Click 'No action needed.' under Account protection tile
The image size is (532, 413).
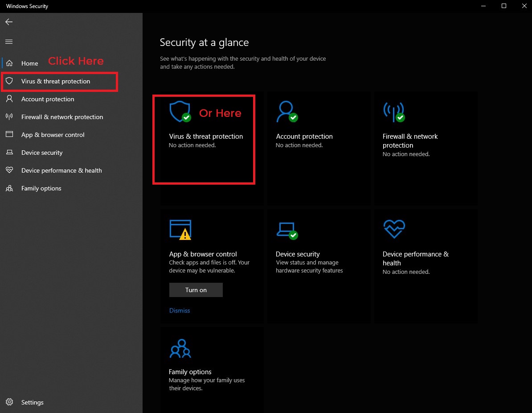[x=299, y=145]
